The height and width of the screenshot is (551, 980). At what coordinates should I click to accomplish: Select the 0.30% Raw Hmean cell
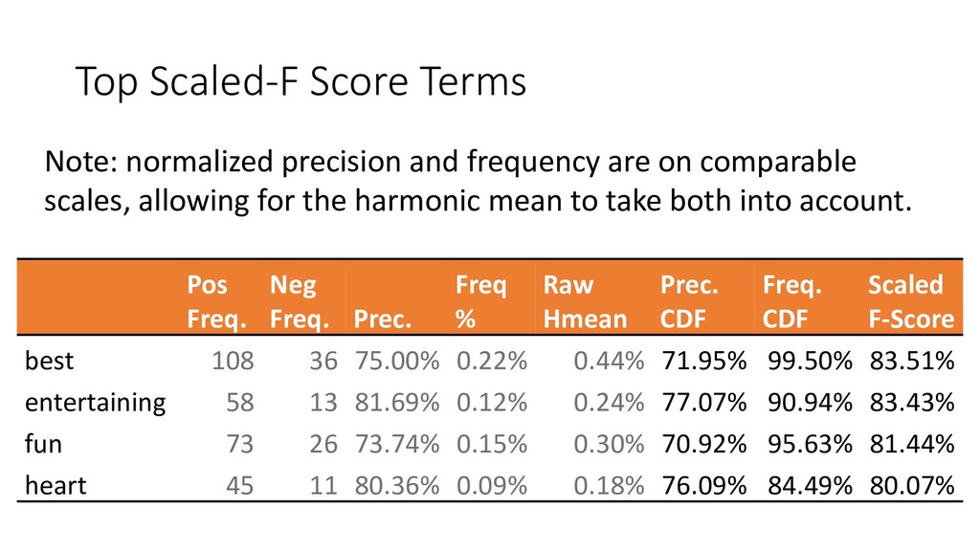pyautogui.click(x=608, y=444)
